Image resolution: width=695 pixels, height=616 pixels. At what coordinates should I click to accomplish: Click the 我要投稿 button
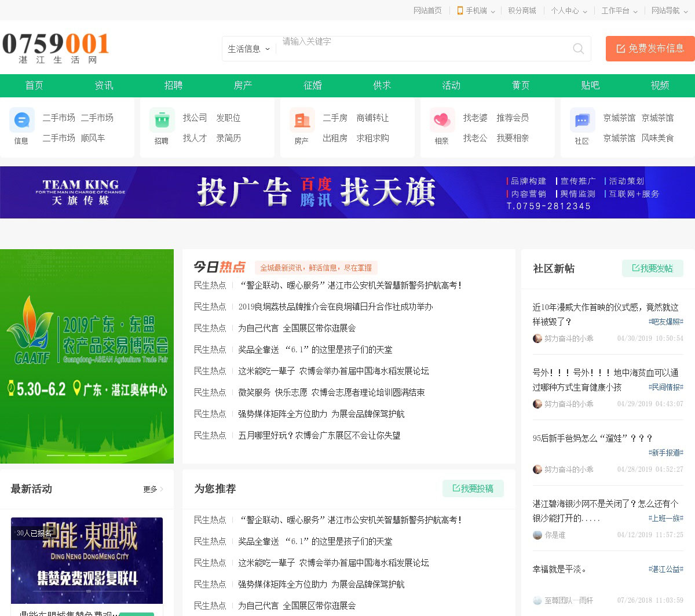(x=473, y=489)
